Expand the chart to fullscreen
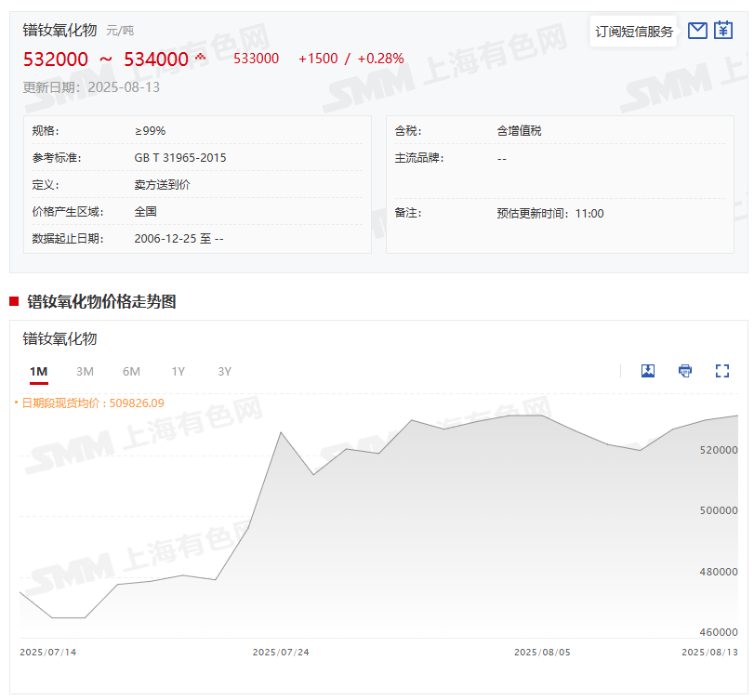Screen dimensions: 754x700 click(722, 371)
